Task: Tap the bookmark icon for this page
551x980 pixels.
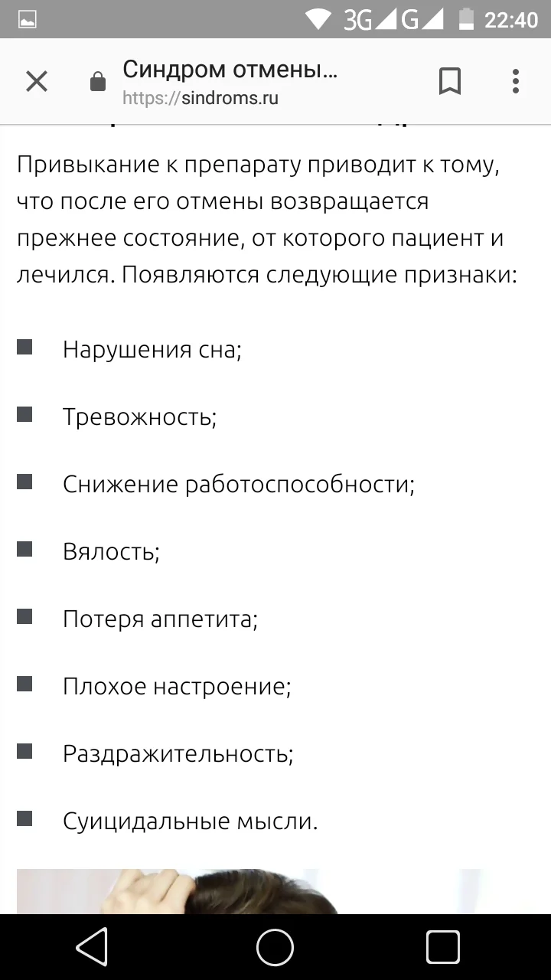Action: (450, 80)
